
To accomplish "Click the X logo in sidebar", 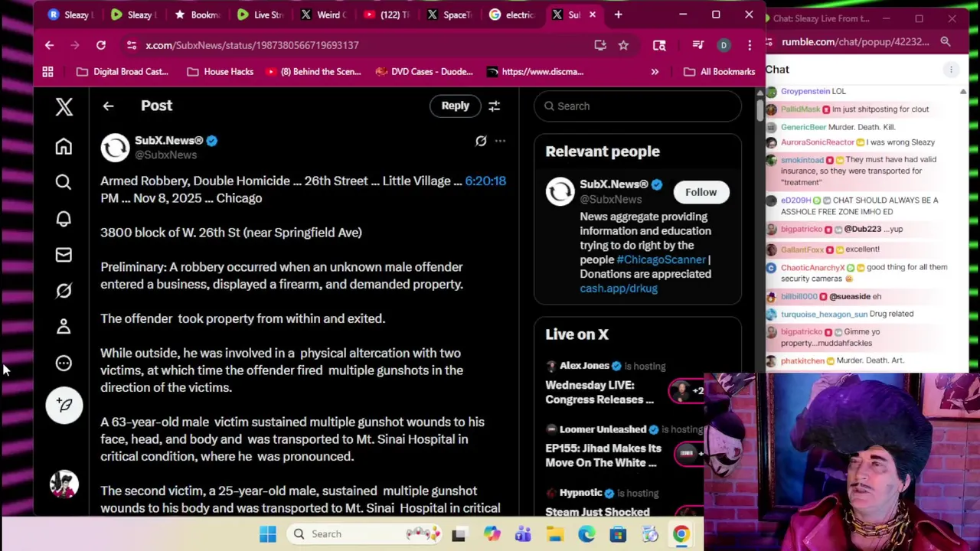I will (64, 106).
